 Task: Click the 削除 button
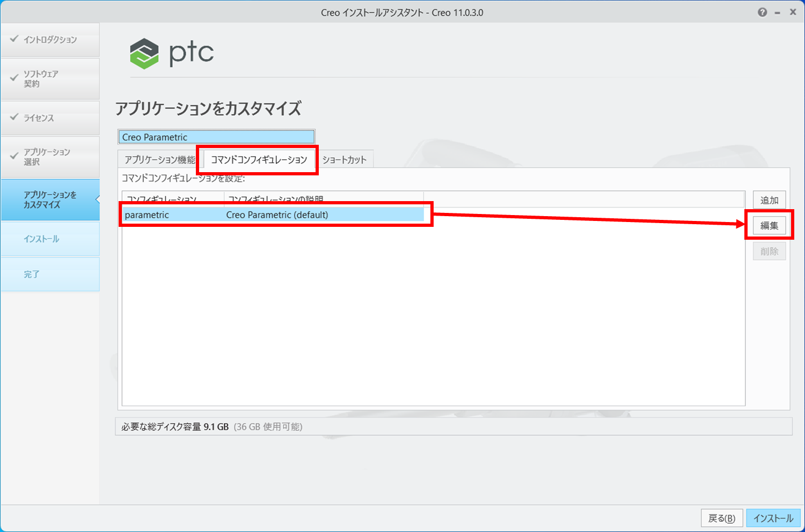(x=769, y=252)
